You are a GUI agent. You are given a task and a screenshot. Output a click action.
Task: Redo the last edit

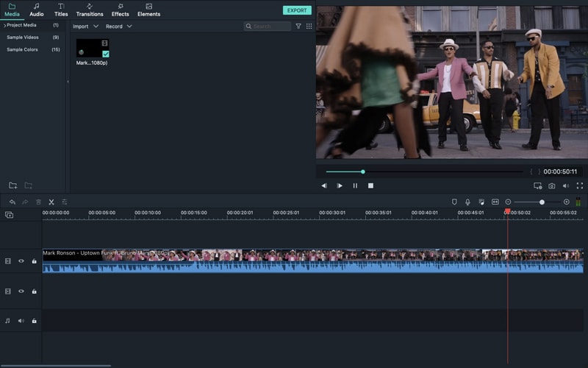(25, 202)
